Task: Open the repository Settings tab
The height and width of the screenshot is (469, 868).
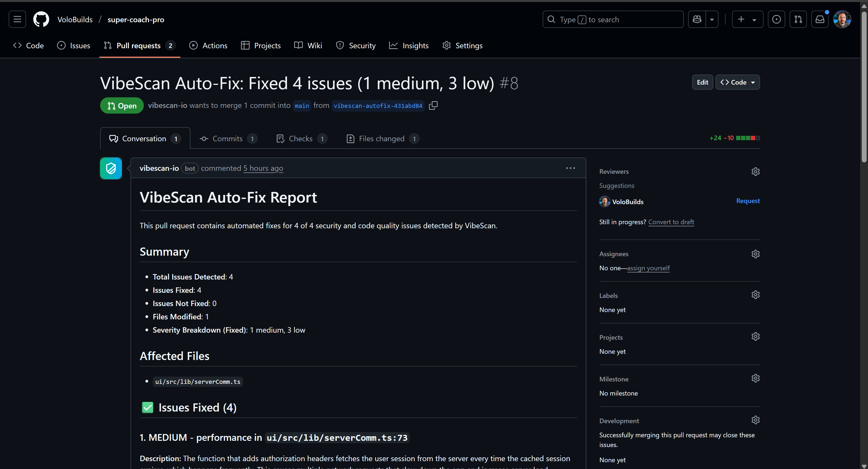Action: point(462,46)
